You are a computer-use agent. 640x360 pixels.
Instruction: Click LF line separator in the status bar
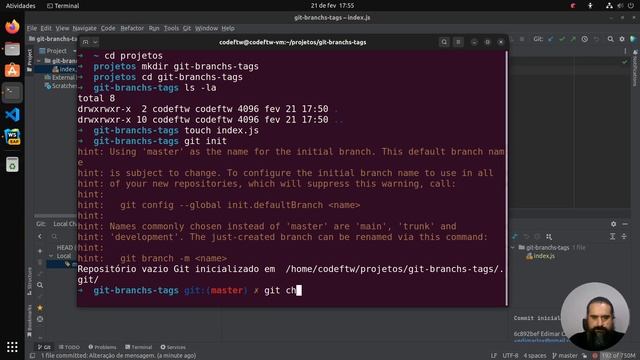click(x=493, y=356)
